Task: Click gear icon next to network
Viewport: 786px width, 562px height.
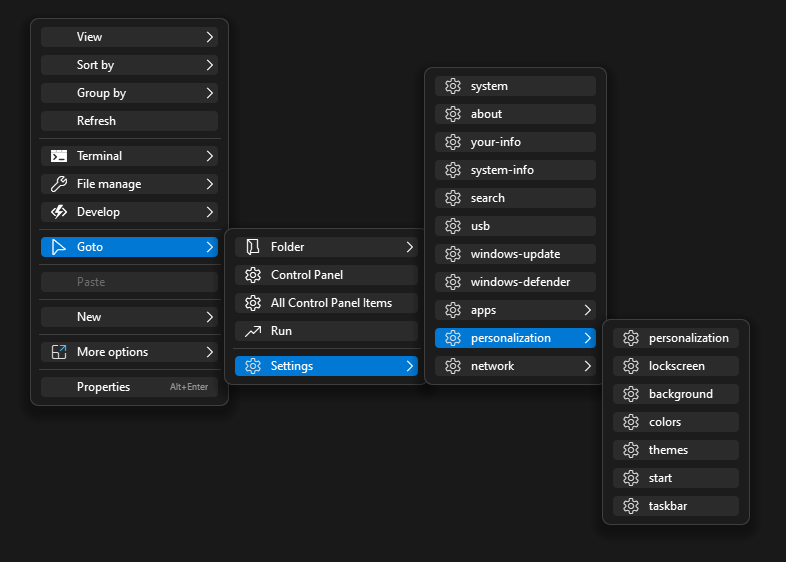Action: click(x=453, y=366)
